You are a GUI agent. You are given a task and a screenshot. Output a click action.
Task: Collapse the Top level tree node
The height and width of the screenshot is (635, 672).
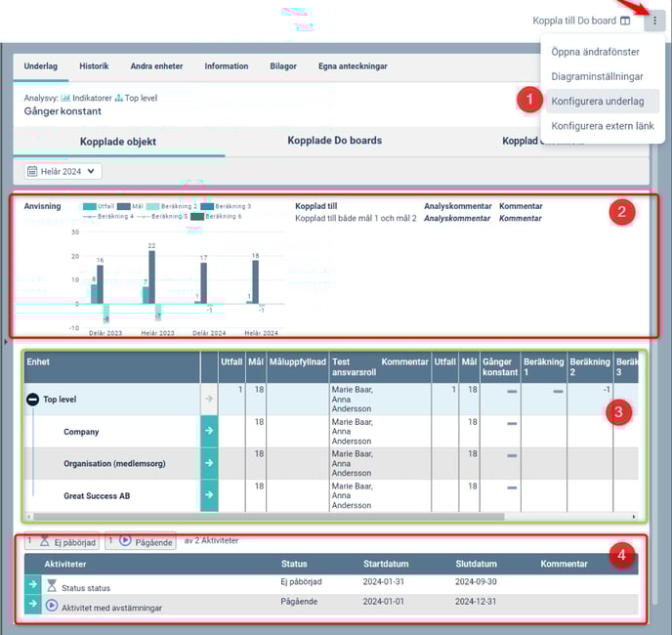tap(32, 400)
